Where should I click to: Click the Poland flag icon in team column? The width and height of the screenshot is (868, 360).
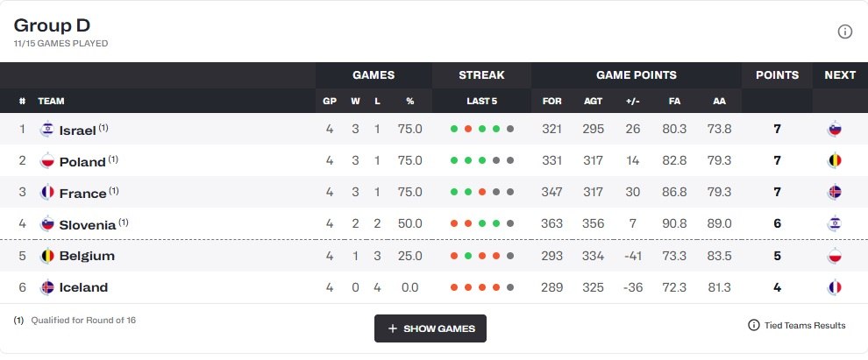coord(47,161)
